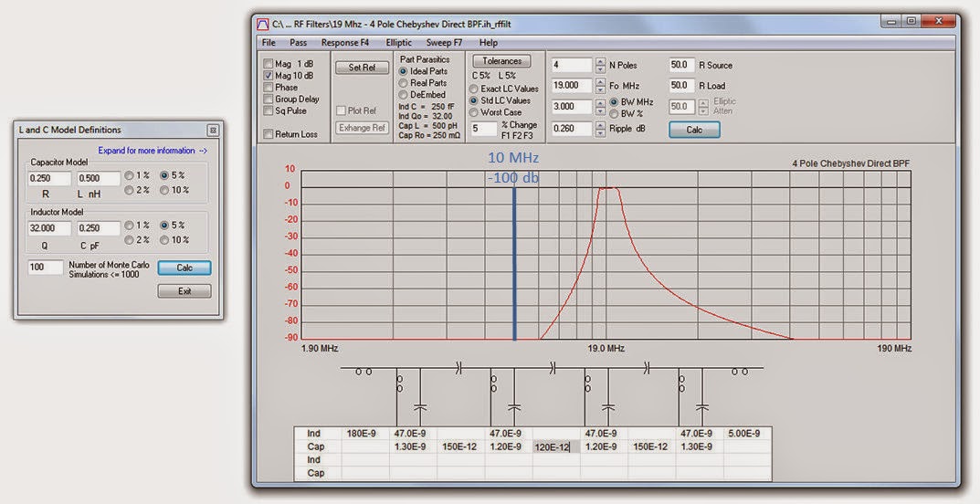Select the BW % radio button
Image resolution: width=980 pixels, height=504 pixels.
614,114
